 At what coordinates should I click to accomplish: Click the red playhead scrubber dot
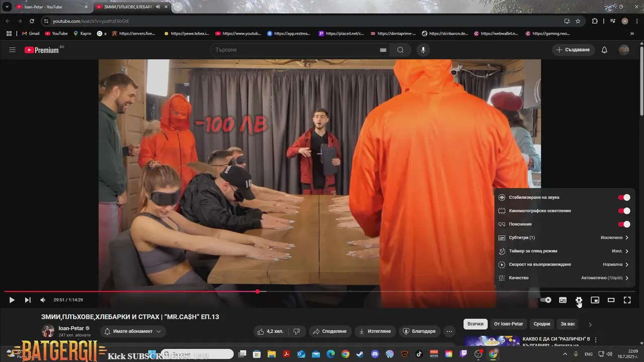coord(258,292)
